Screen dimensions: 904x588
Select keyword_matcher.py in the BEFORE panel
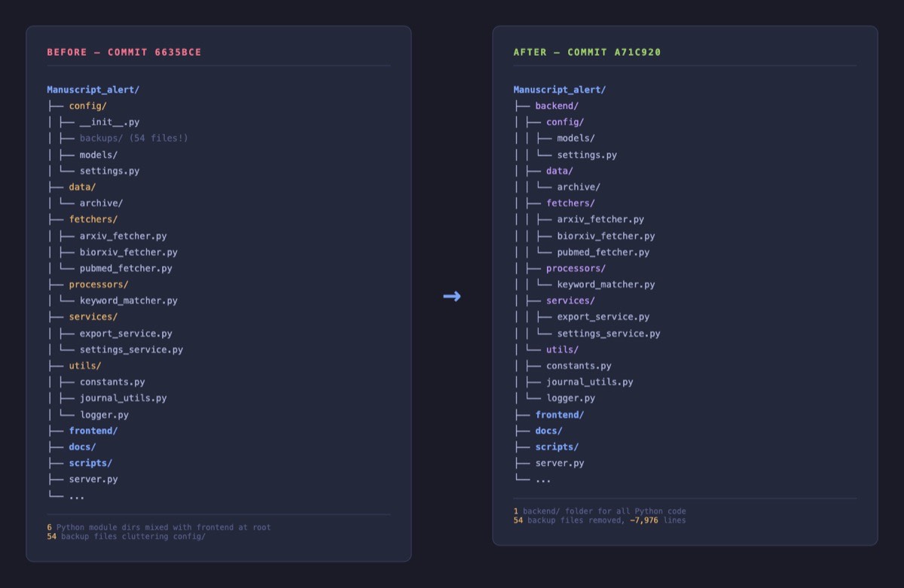128,300
